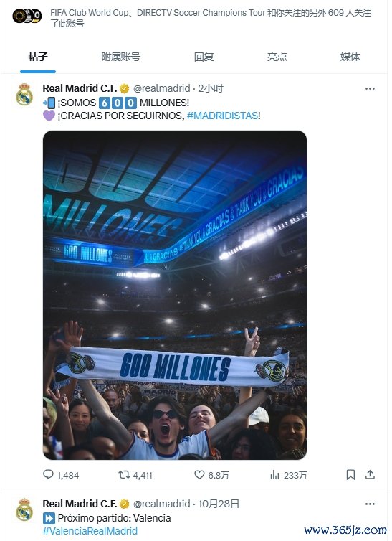Open the #MADRIDISTAS hashtag link

pyautogui.click(x=222, y=116)
